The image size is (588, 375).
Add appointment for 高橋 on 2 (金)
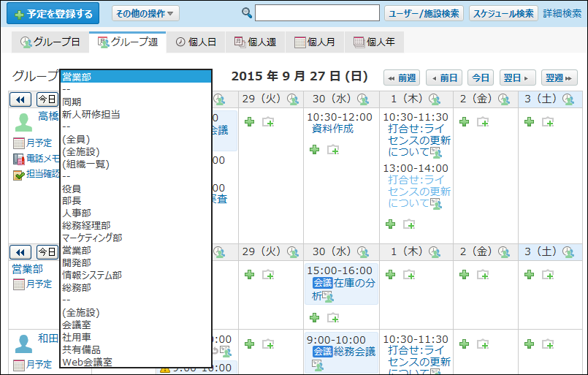coord(465,121)
